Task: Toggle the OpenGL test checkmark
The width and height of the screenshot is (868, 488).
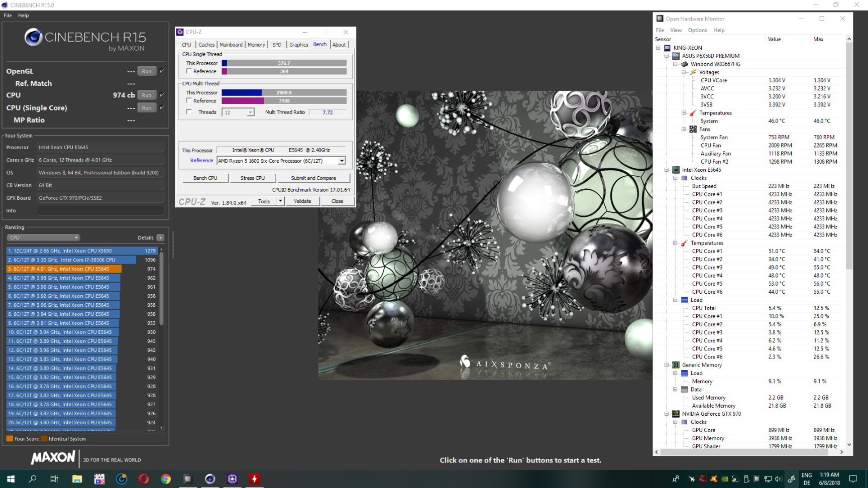Action: tap(162, 71)
